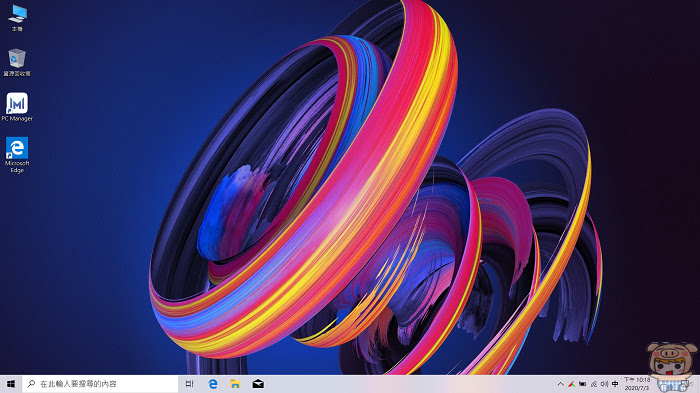
Task: Open the battery status tray icon
Action: [583, 384]
